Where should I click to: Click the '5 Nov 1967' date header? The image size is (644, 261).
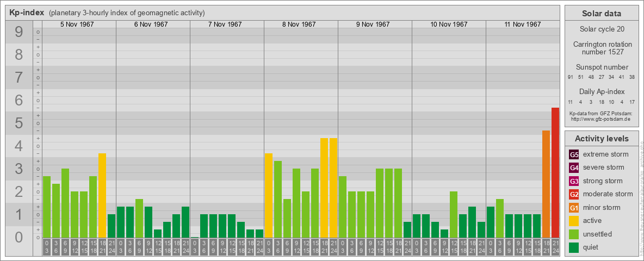(x=77, y=24)
